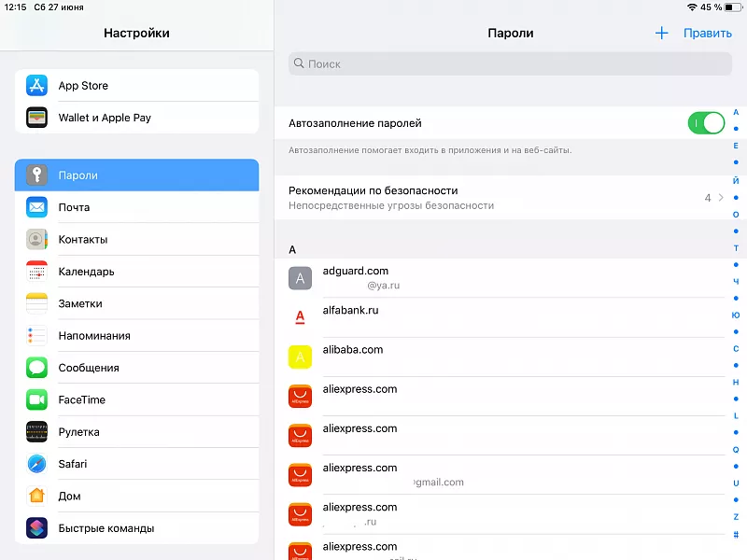Viewport: 747px width, 560px height.
Task: Tap the FaceTime camera icon
Action: pyautogui.click(x=37, y=399)
